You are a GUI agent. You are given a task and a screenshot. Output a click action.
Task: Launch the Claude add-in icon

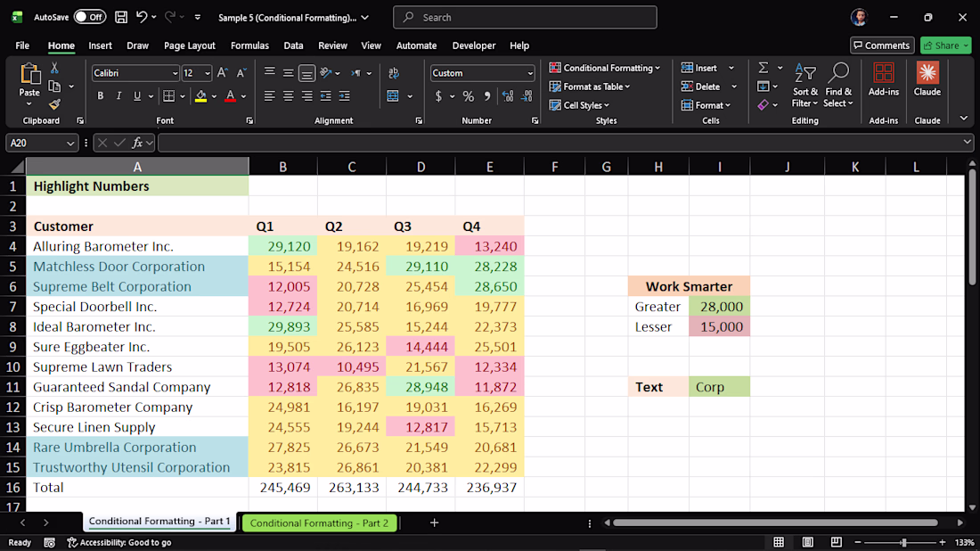pos(927,72)
